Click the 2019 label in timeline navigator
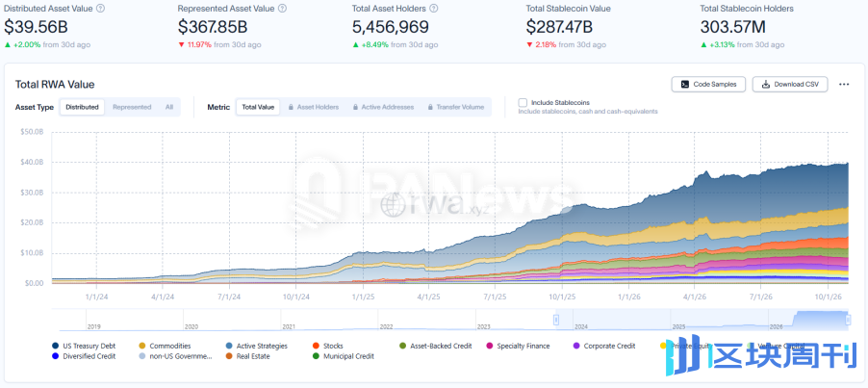 point(93,326)
